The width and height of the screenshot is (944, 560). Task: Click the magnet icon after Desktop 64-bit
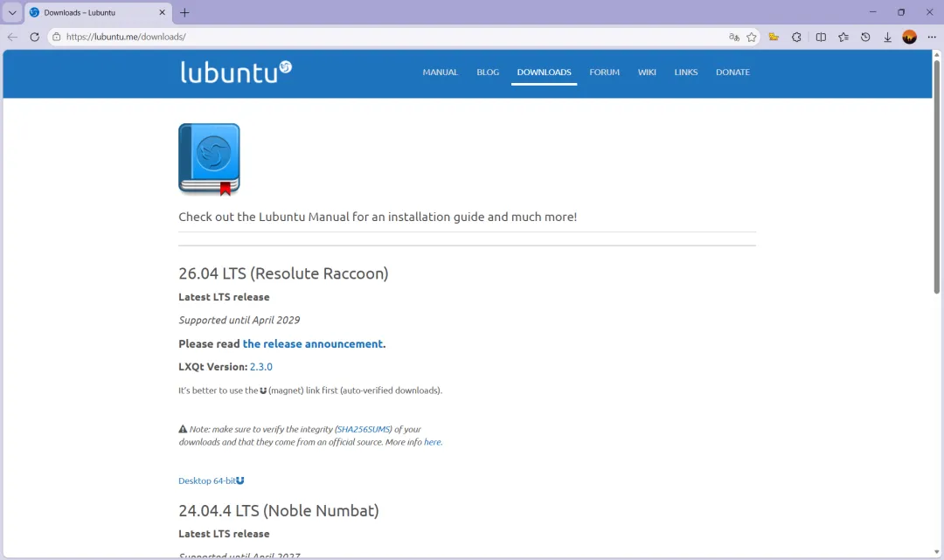coord(240,480)
